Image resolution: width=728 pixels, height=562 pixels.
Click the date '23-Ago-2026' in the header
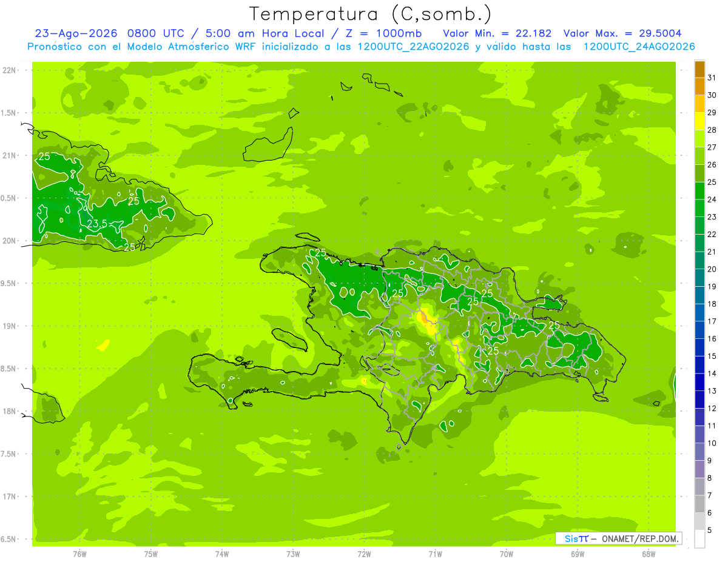(x=75, y=33)
